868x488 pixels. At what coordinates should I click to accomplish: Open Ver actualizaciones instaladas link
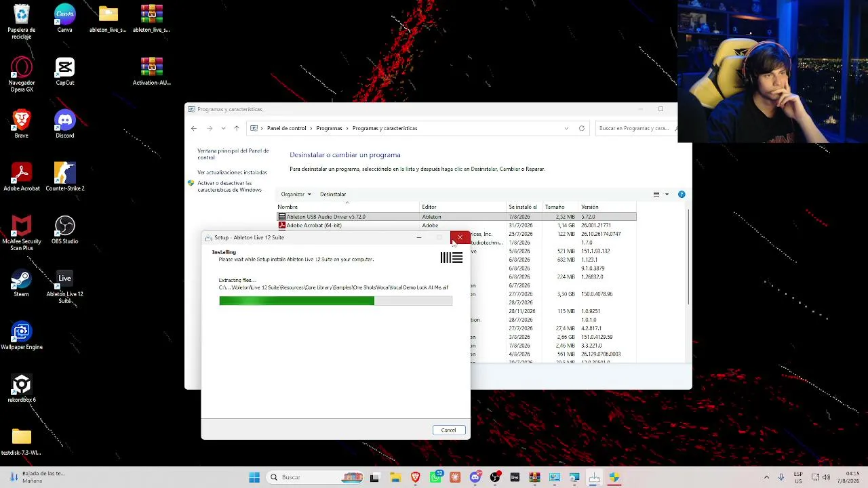(232, 172)
